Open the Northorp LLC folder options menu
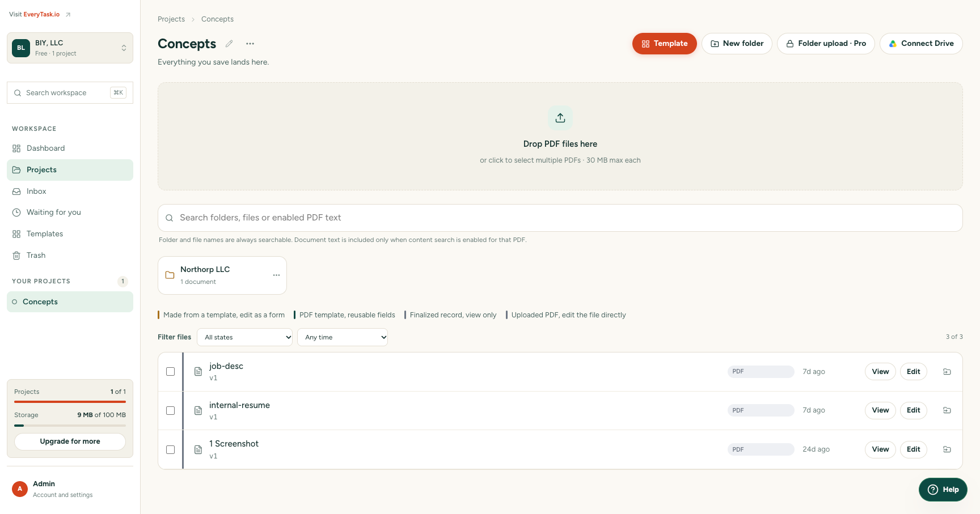This screenshot has height=514, width=980. tap(276, 275)
